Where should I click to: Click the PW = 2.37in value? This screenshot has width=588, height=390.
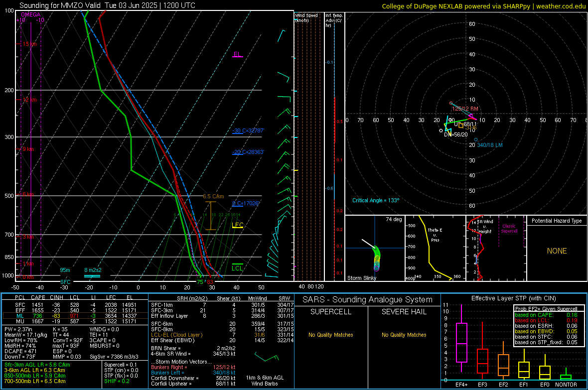click(20, 329)
